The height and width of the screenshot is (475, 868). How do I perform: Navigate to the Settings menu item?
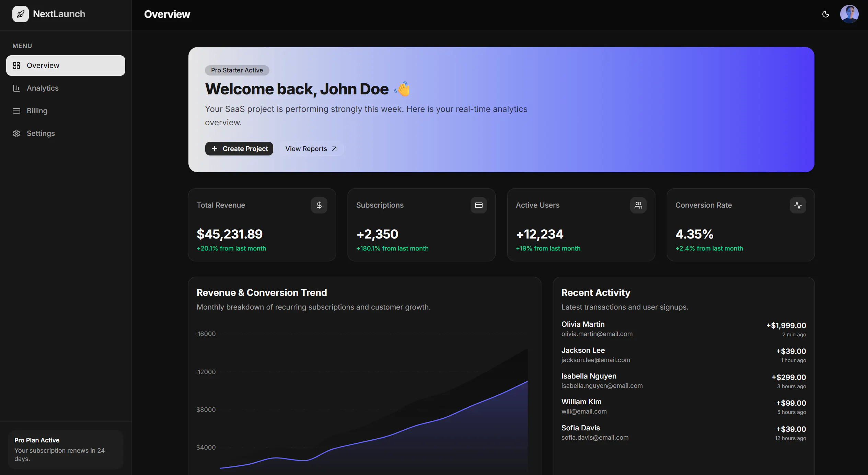(x=66, y=134)
